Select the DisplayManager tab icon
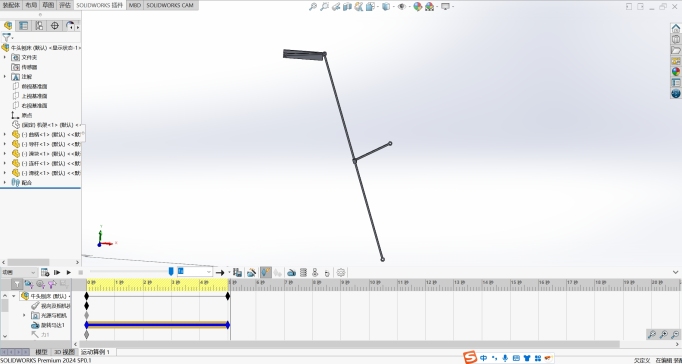The height and width of the screenshot is (364, 682). [x=70, y=26]
